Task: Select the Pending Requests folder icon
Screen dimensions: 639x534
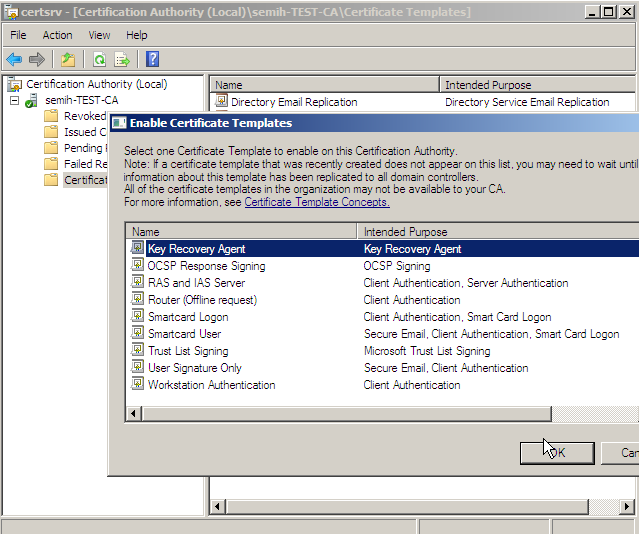Action: 51,148
